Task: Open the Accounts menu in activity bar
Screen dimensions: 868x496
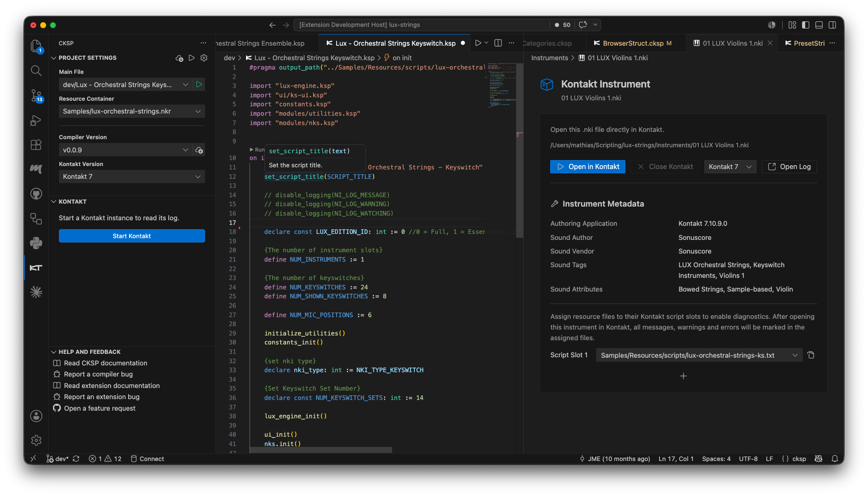Action: pyautogui.click(x=36, y=416)
